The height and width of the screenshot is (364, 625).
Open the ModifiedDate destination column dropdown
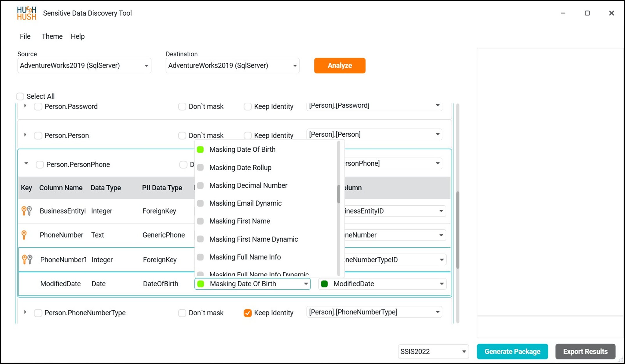tap(382, 284)
